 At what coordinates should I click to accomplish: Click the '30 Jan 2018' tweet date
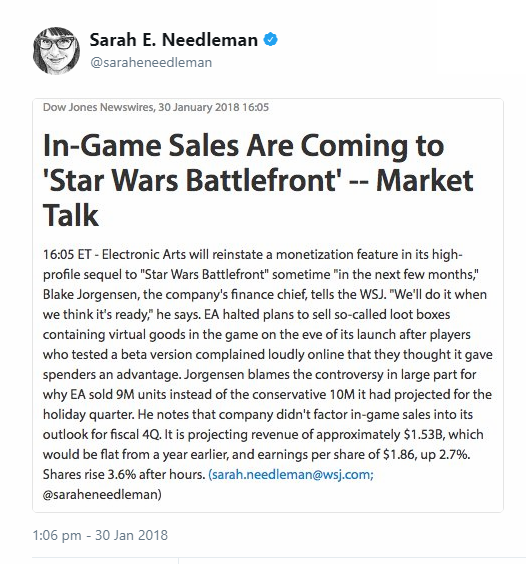click(131, 535)
